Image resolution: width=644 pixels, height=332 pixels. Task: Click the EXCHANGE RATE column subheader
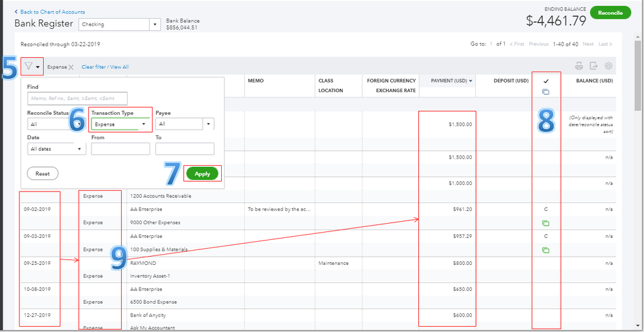[x=396, y=91]
